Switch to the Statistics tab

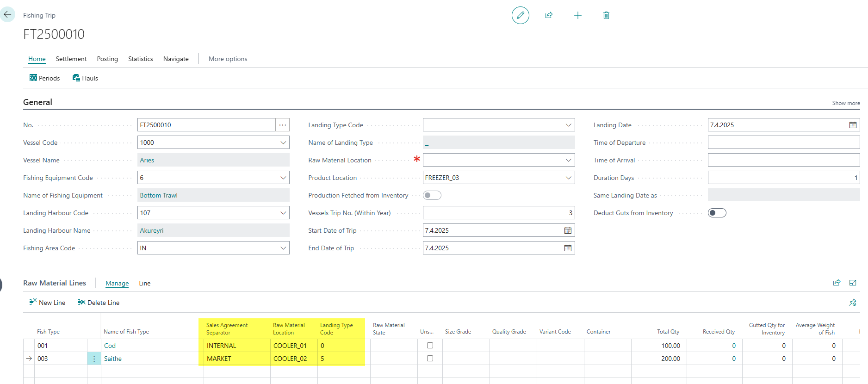pyautogui.click(x=140, y=59)
